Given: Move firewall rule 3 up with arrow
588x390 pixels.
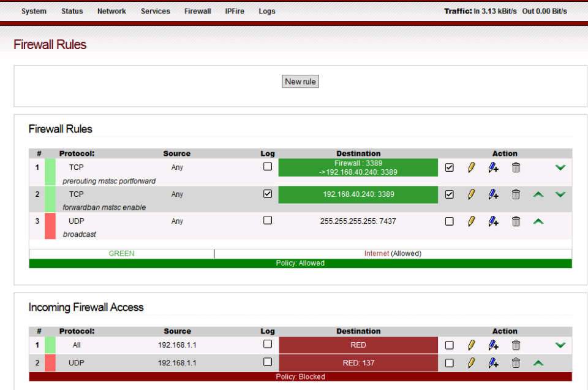Looking at the screenshot, I should (x=538, y=221).
